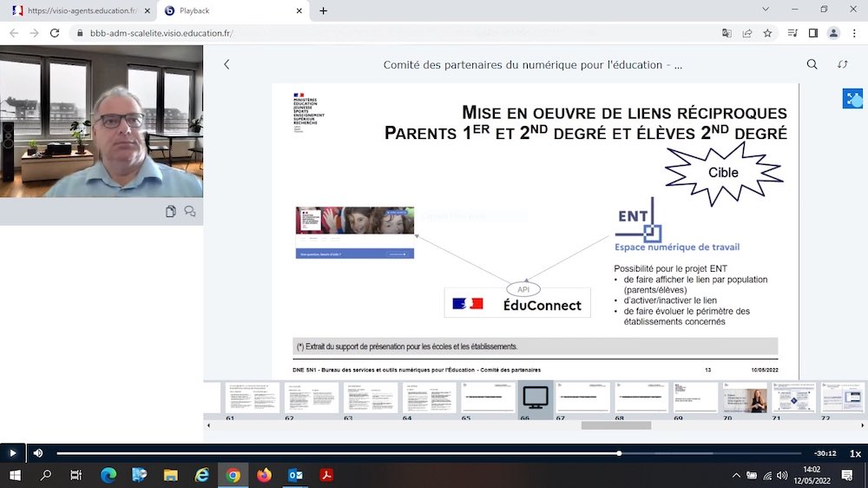Open Task View on the taskbar
The image size is (868, 488).
[x=76, y=475]
